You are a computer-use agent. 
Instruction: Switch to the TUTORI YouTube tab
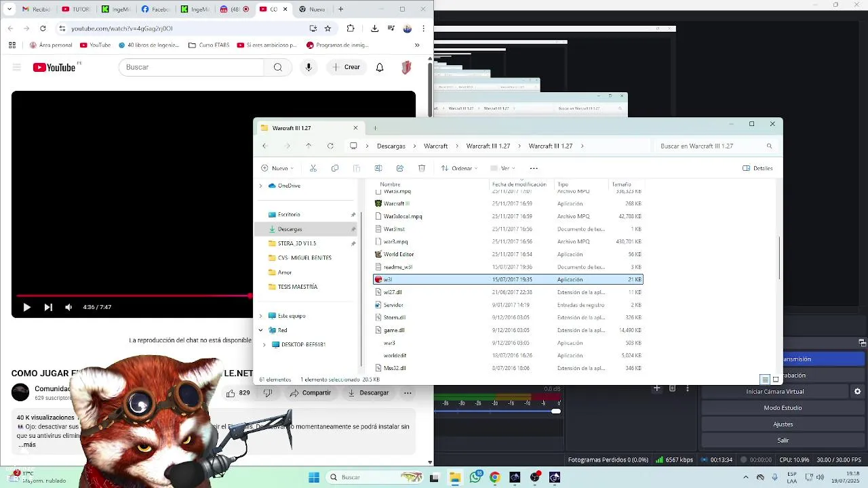click(x=75, y=9)
